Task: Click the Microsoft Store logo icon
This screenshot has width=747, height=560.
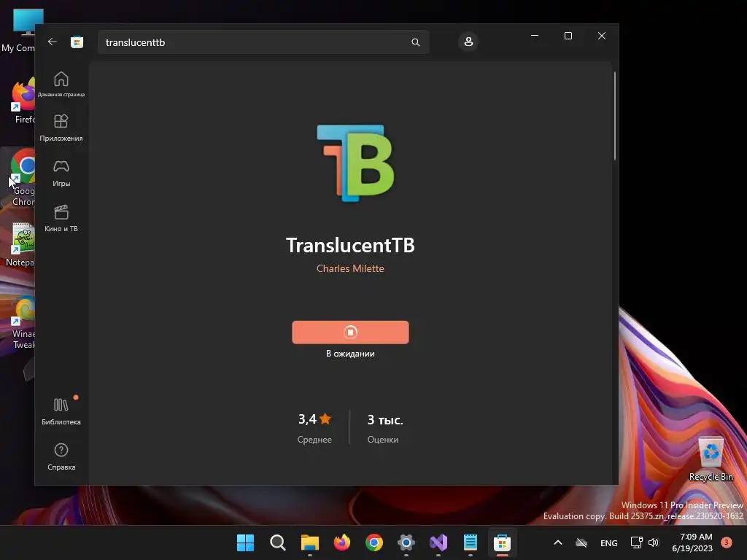Action: 77,42
